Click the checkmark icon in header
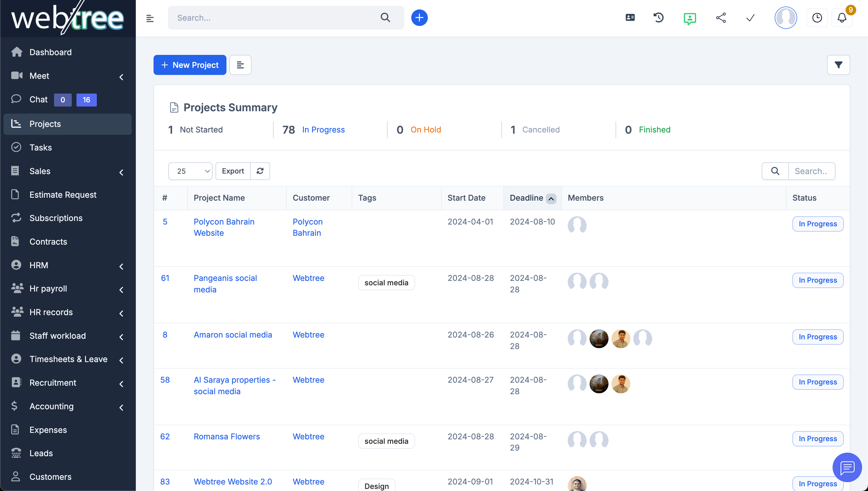The height and width of the screenshot is (491, 868). tap(750, 17)
